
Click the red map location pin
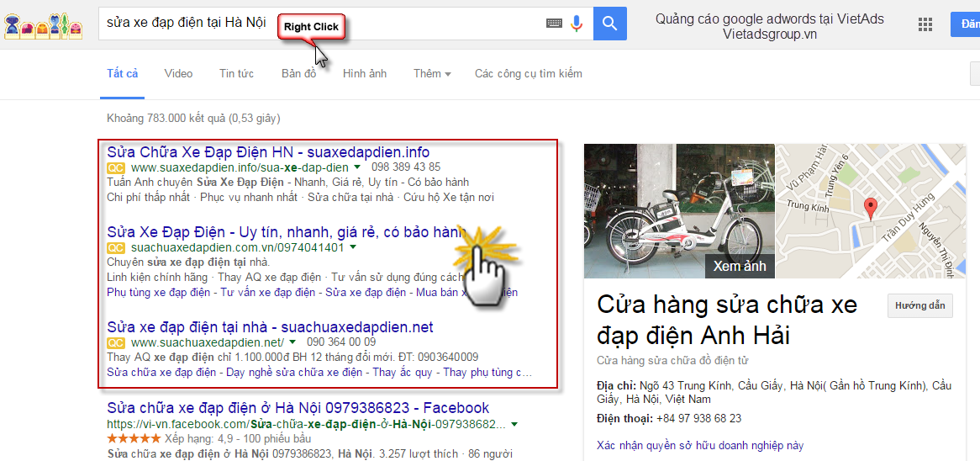[x=870, y=209]
